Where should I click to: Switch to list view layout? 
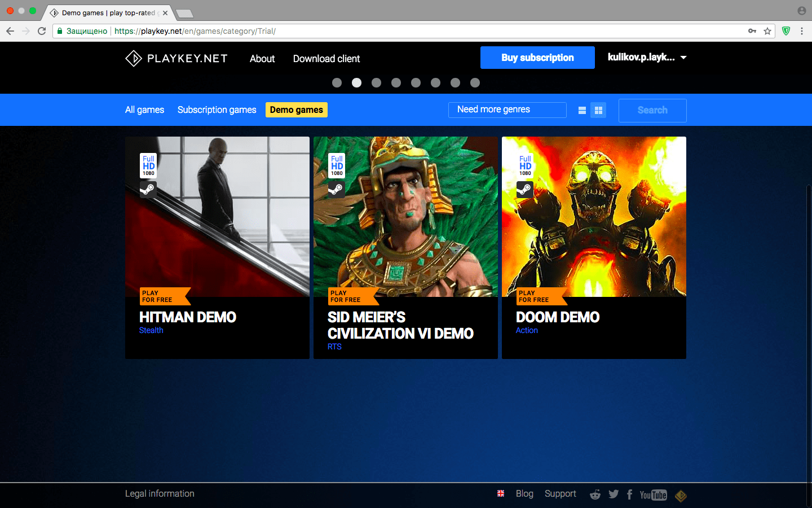point(582,111)
